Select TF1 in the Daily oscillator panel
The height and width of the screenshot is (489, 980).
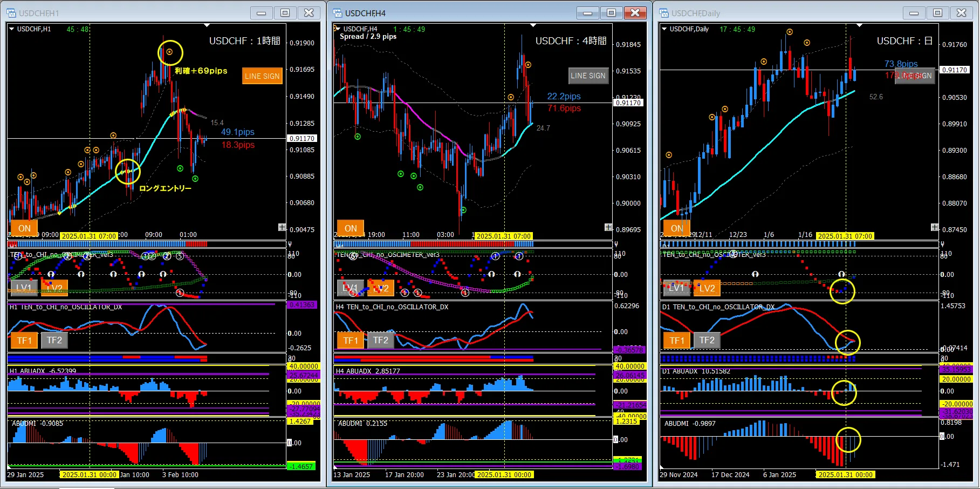677,340
